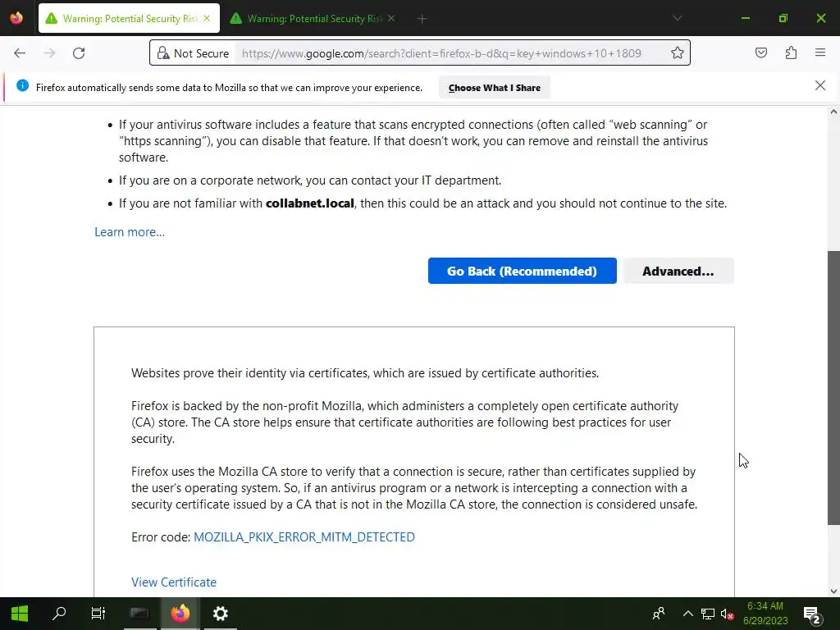Viewport: 840px width, 630px height.
Task: Click the scrollbar down arrow
Action: tap(833, 591)
